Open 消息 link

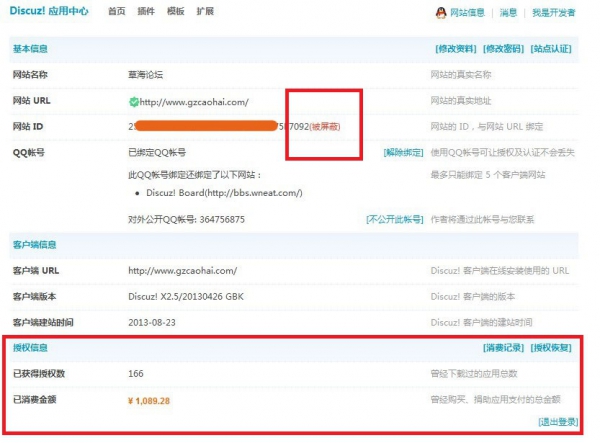pos(508,13)
